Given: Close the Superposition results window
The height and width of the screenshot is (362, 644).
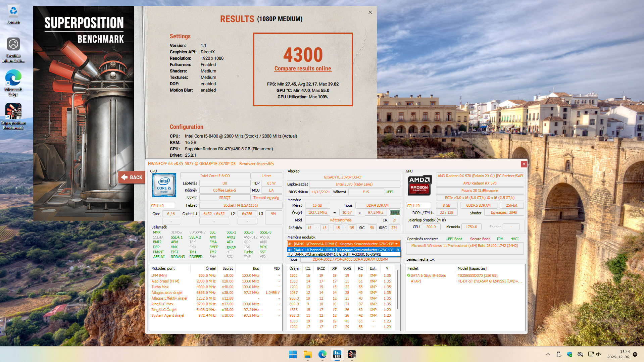Looking at the screenshot, I should pyautogui.click(x=370, y=12).
